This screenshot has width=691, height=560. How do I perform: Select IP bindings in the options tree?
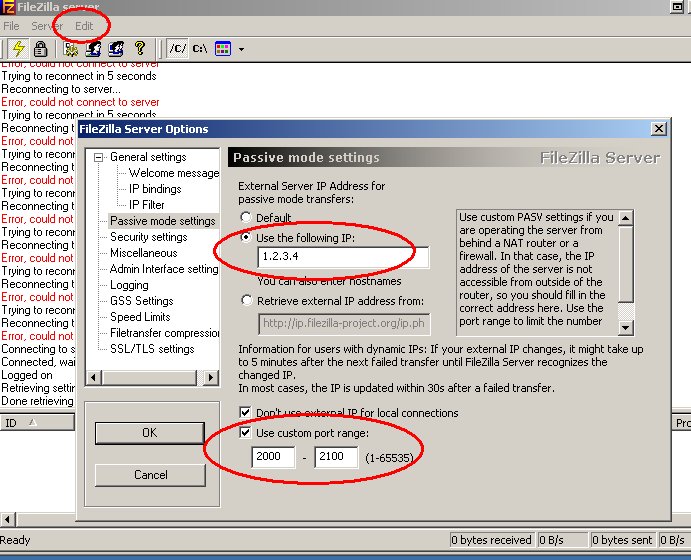pos(155,189)
